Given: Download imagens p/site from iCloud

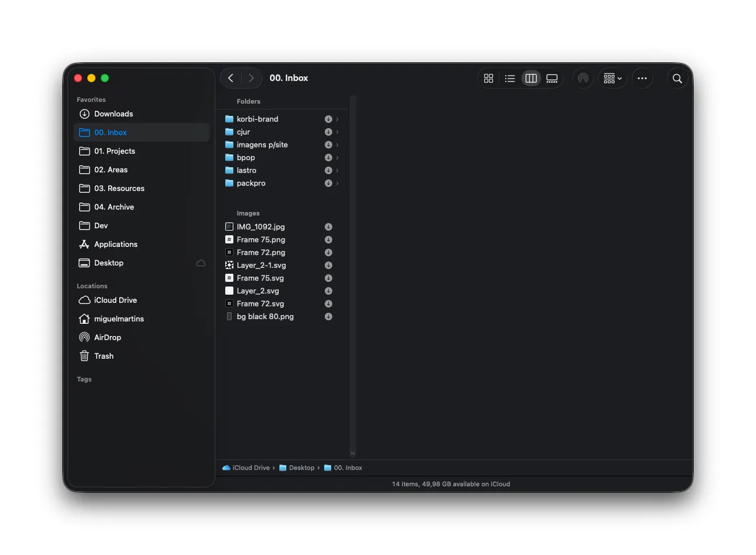Looking at the screenshot, I should [x=328, y=144].
